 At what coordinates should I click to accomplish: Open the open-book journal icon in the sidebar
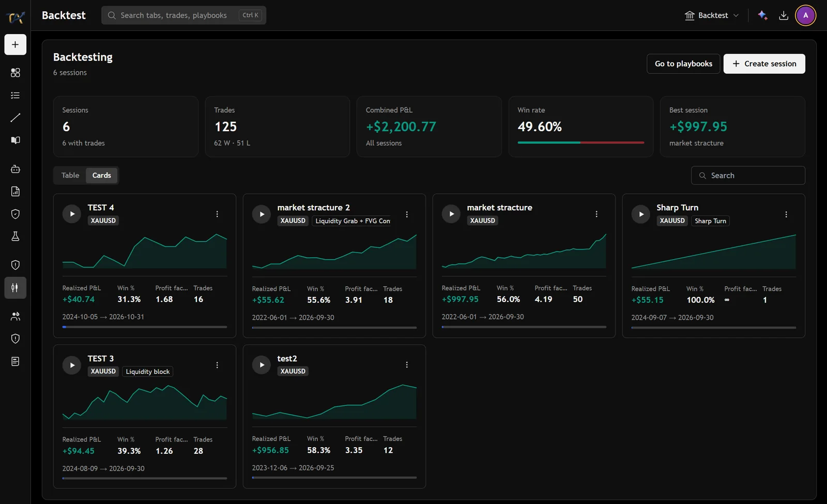pos(16,140)
